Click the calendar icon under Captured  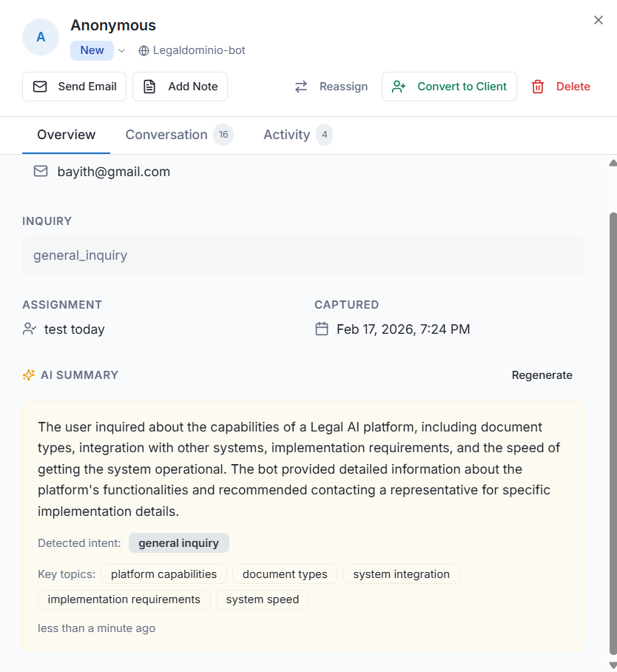(321, 329)
